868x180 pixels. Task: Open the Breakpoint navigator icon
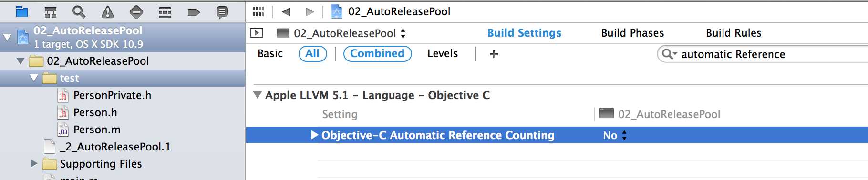(194, 12)
